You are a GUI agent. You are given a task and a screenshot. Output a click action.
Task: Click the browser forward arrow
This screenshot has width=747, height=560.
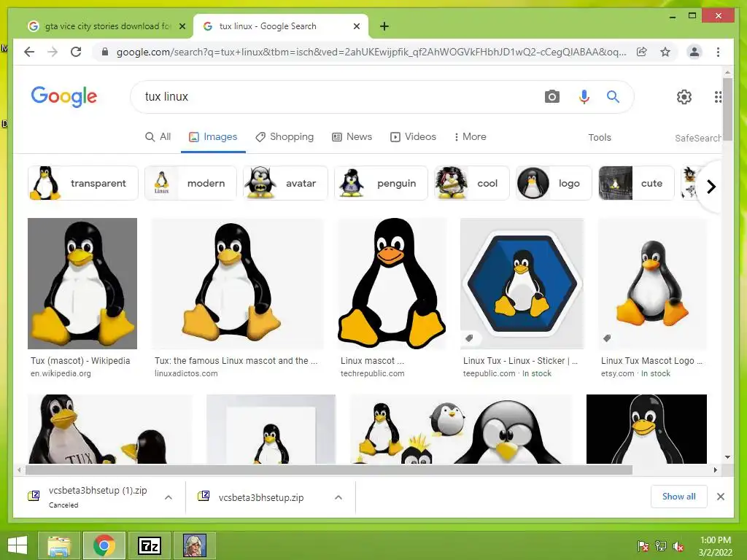point(53,52)
